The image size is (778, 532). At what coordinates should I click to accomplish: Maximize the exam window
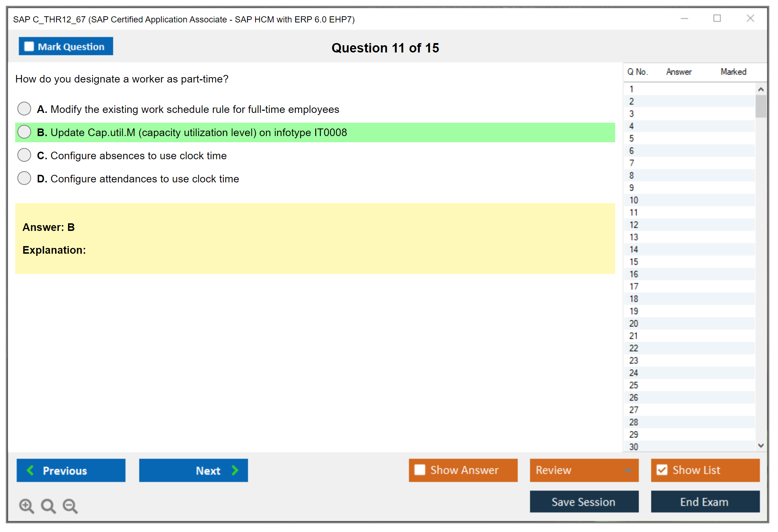717,18
